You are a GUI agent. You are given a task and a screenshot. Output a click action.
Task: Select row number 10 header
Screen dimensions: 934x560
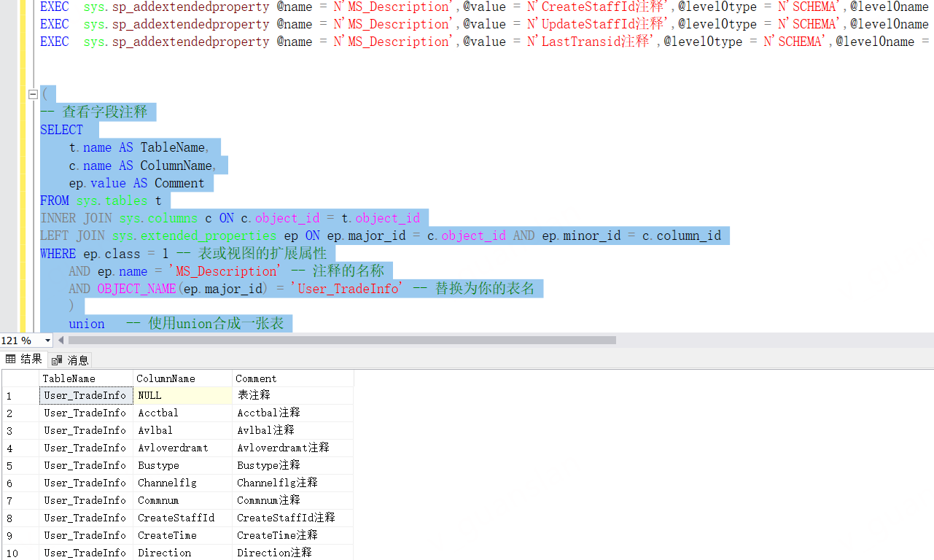[x=20, y=553]
